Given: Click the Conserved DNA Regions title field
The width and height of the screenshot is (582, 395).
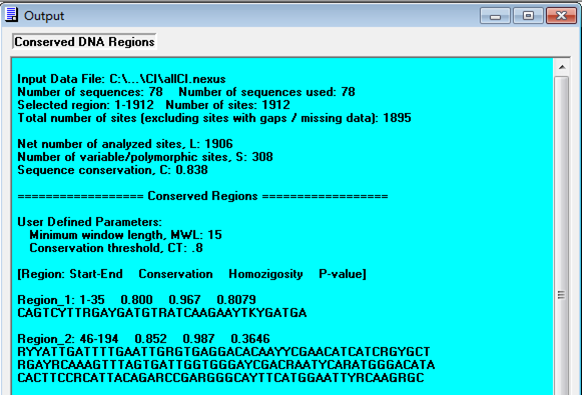Looking at the screenshot, I should click(x=84, y=42).
